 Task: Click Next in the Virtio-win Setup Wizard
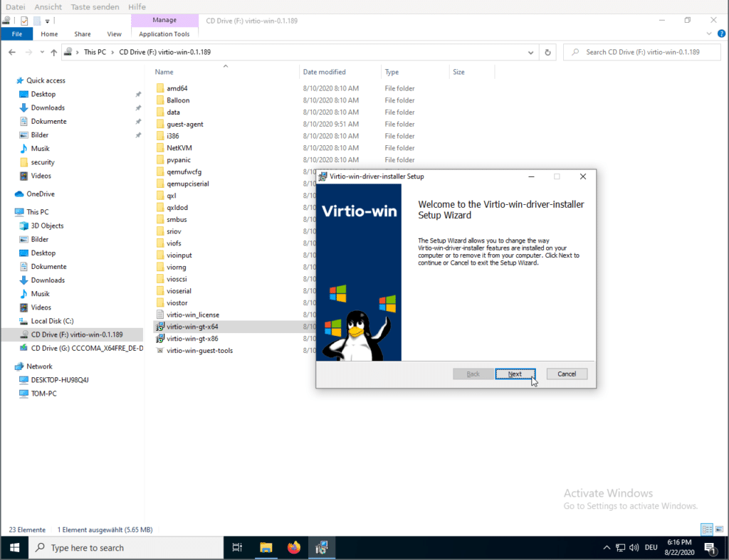pos(515,374)
